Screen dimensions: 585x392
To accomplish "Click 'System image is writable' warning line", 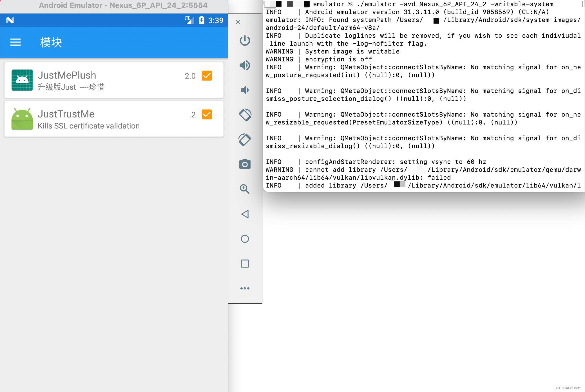I will click(333, 52).
